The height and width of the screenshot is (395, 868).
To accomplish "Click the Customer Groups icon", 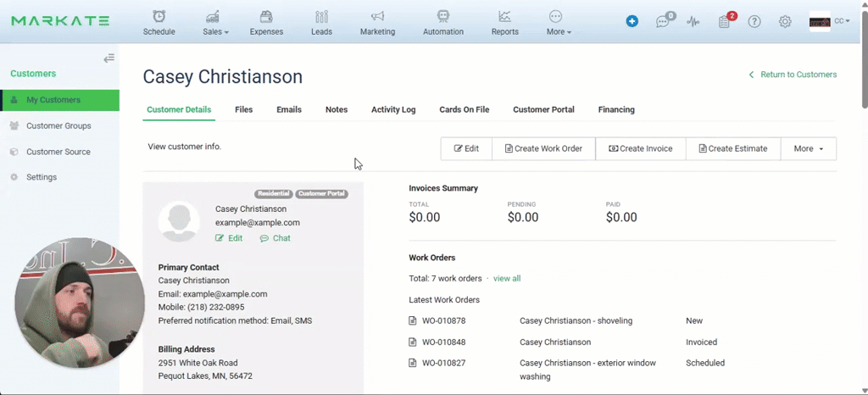I will point(14,126).
